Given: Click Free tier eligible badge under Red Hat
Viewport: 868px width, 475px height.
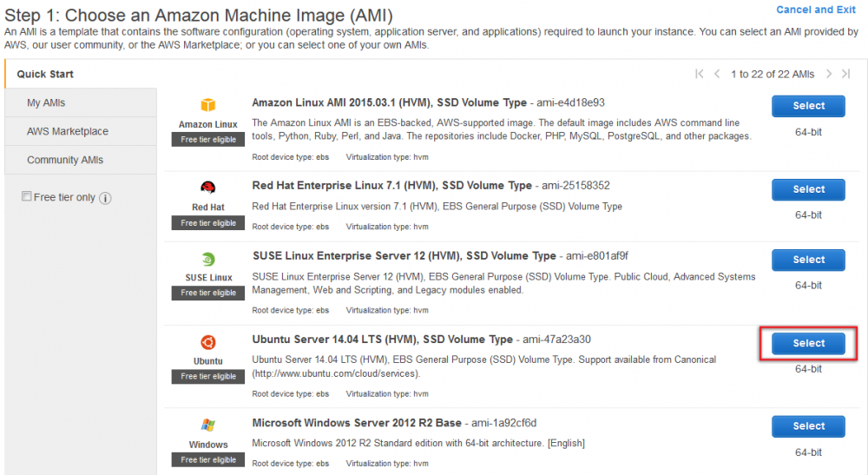Looking at the screenshot, I should pyautogui.click(x=208, y=223).
